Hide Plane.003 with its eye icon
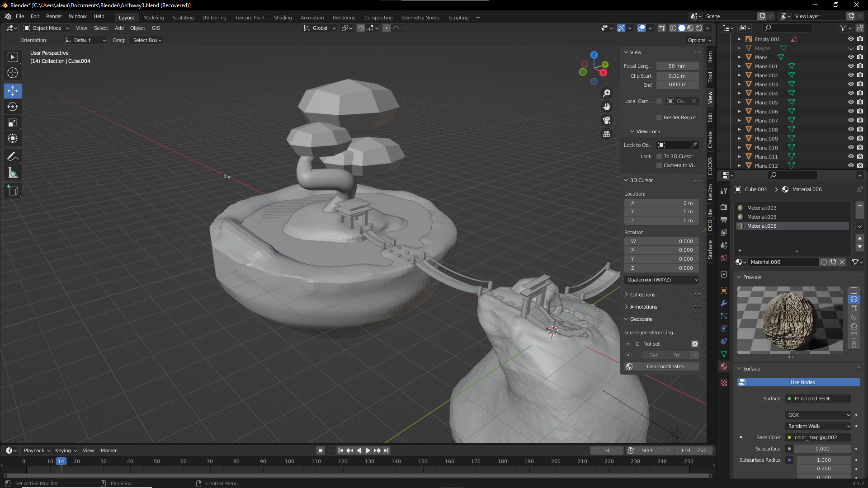The width and height of the screenshot is (868, 488). click(850, 84)
